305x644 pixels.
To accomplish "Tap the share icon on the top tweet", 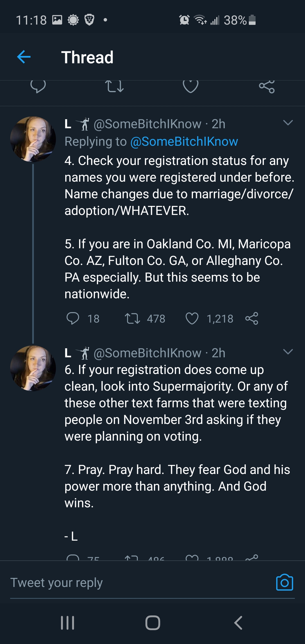I will click(x=267, y=86).
